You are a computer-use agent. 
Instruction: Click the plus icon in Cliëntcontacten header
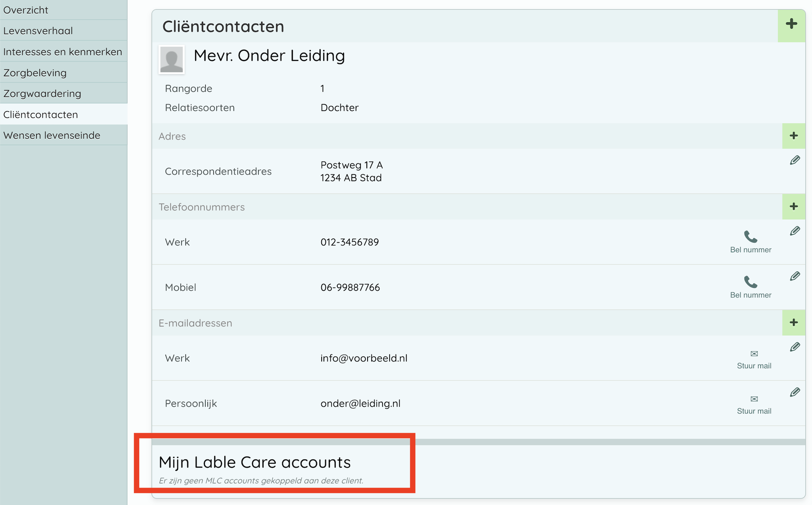791,25
